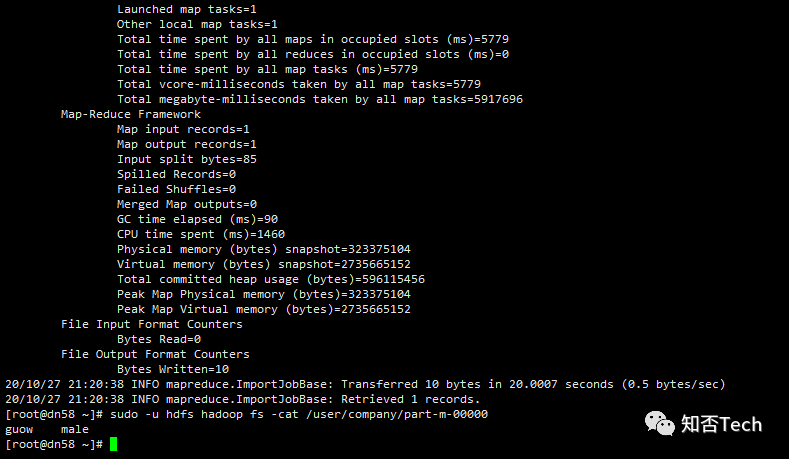Click the 'File Output Format Counters' heading
Image resolution: width=789 pixels, height=459 pixels.
point(155,354)
